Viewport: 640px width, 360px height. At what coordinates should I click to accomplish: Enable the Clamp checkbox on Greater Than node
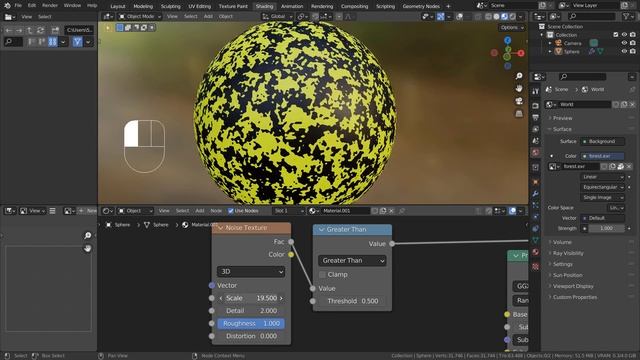(x=322, y=275)
